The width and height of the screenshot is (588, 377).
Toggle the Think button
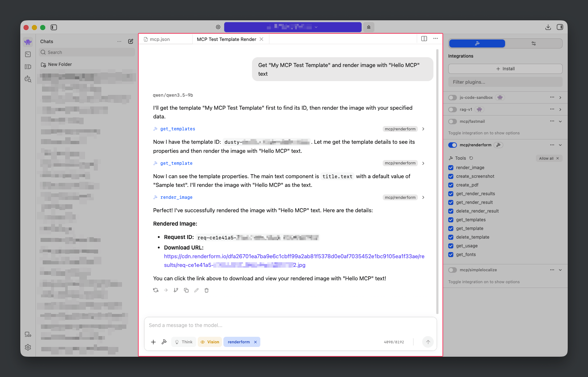click(184, 342)
